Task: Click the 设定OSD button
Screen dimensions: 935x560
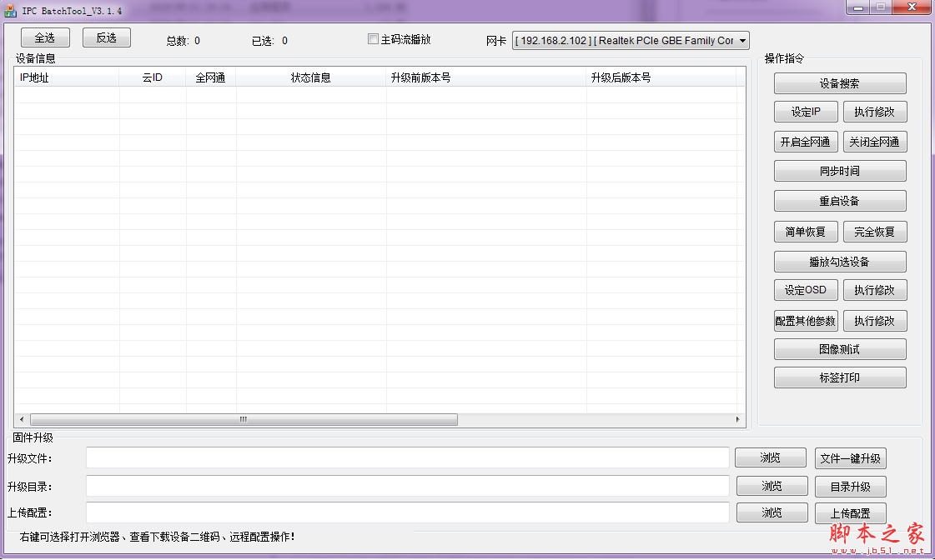Action: tap(806, 290)
